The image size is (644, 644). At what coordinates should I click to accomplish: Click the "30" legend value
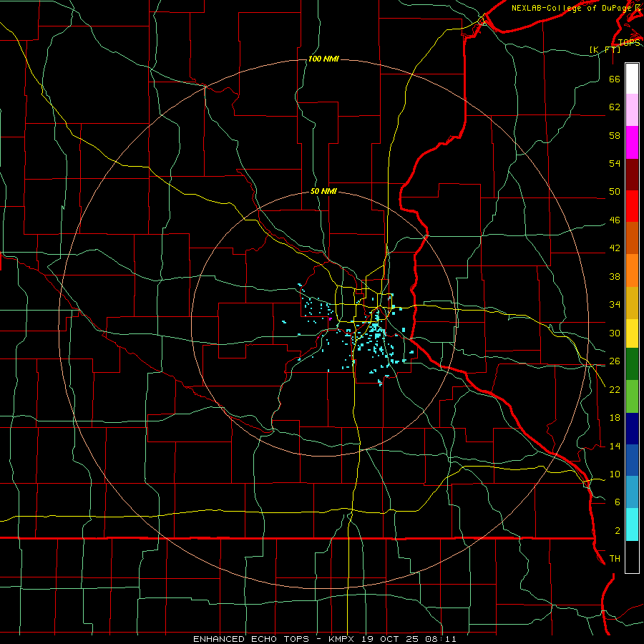coord(615,333)
